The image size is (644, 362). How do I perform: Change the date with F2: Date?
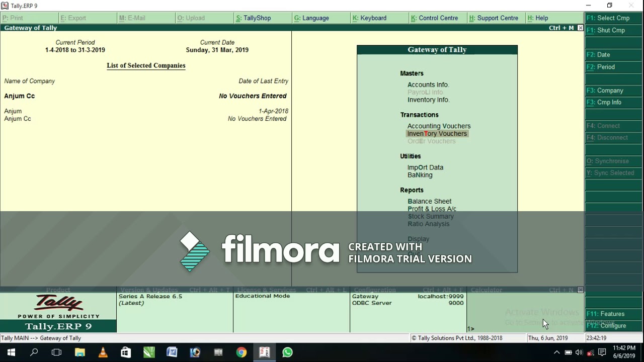coord(614,55)
